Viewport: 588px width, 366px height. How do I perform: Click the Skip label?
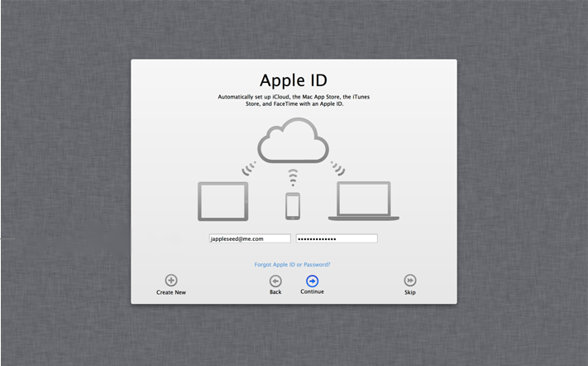click(410, 292)
